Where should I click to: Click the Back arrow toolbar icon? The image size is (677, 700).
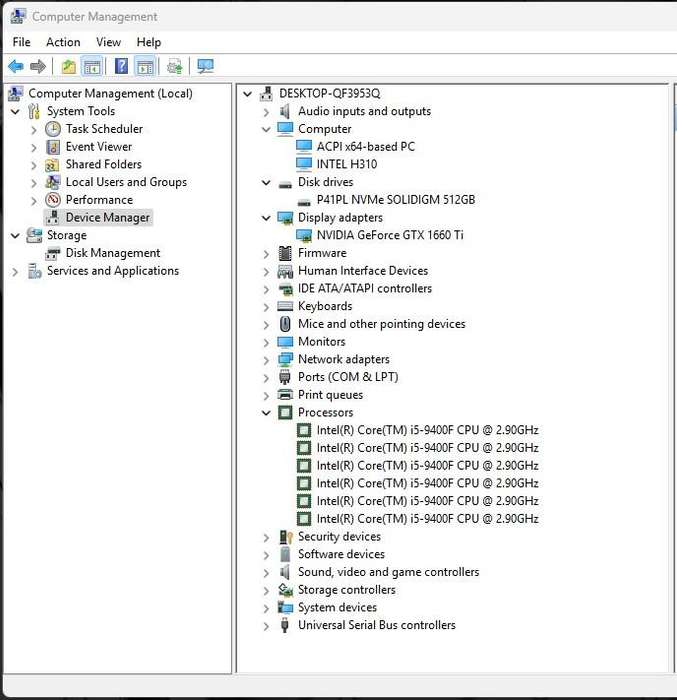tap(16, 67)
